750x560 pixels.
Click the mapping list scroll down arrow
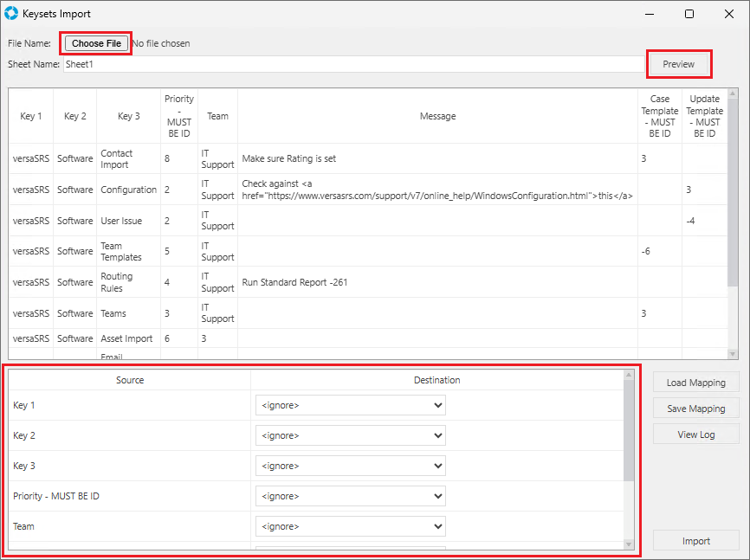(x=629, y=544)
